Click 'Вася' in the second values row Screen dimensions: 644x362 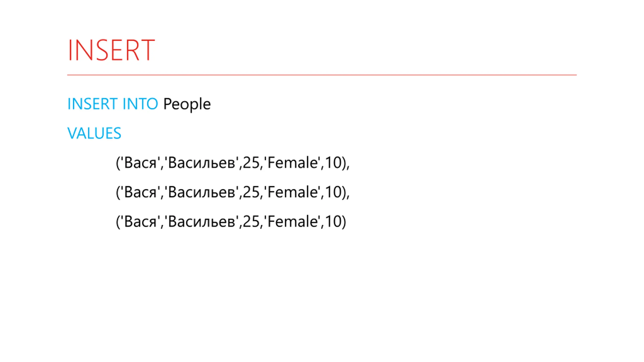pyautogui.click(x=140, y=192)
